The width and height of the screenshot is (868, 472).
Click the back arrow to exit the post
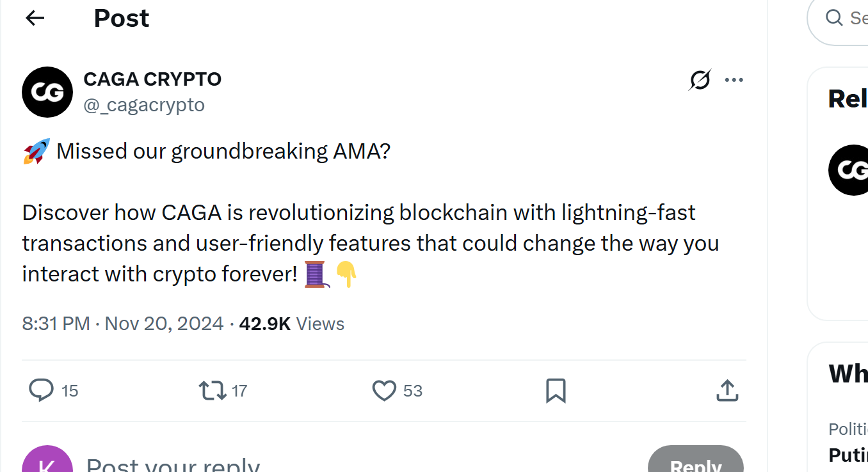(x=34, y=18)
